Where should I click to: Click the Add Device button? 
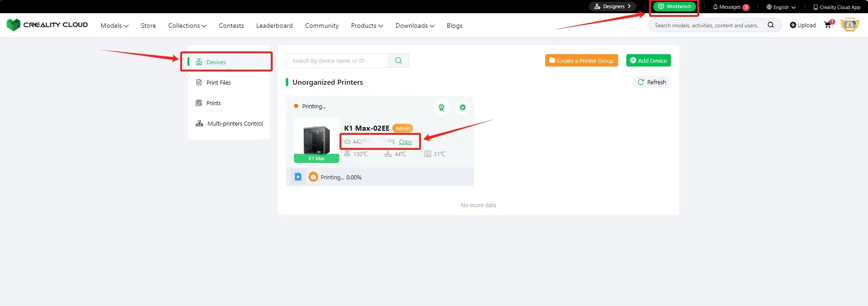pos(648,61)
